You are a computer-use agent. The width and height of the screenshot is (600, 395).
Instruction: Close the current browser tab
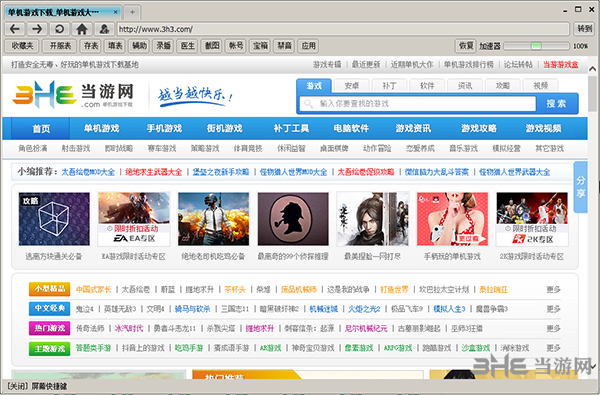116,12
